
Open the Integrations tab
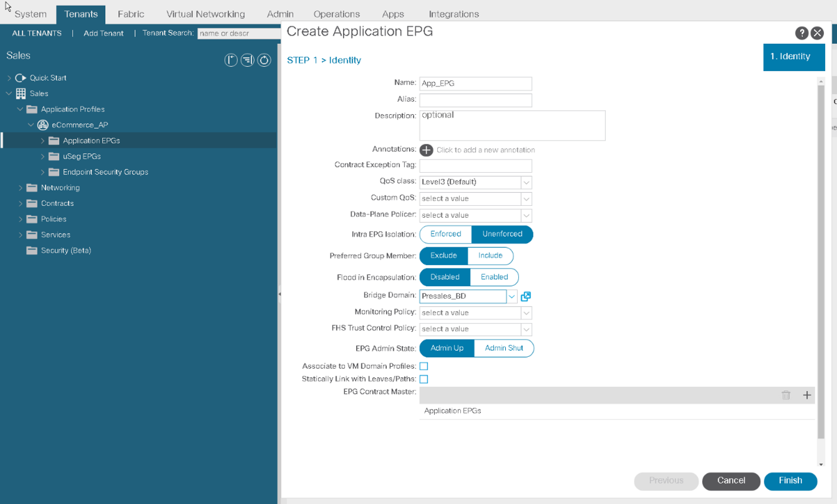pyautogui.click(x=454, y=14)
